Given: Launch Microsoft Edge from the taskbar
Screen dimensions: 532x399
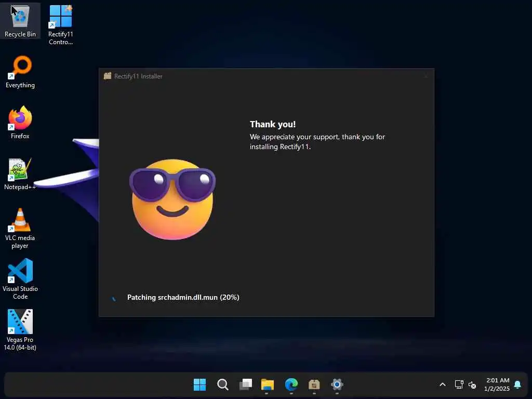Looking at the screenshot, I should (291, 384).
